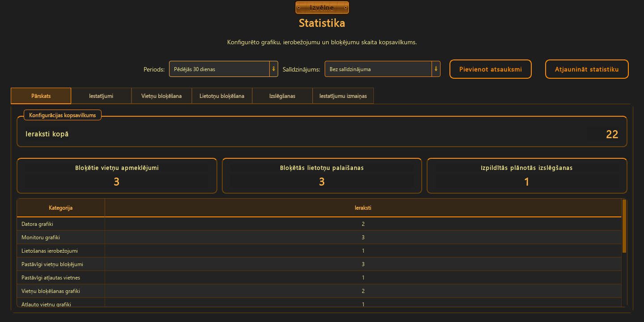Select the Pastāvīgi vietņu bloķējumi row
Viewport: 644px width, 322px height.
tap(319, 264)
